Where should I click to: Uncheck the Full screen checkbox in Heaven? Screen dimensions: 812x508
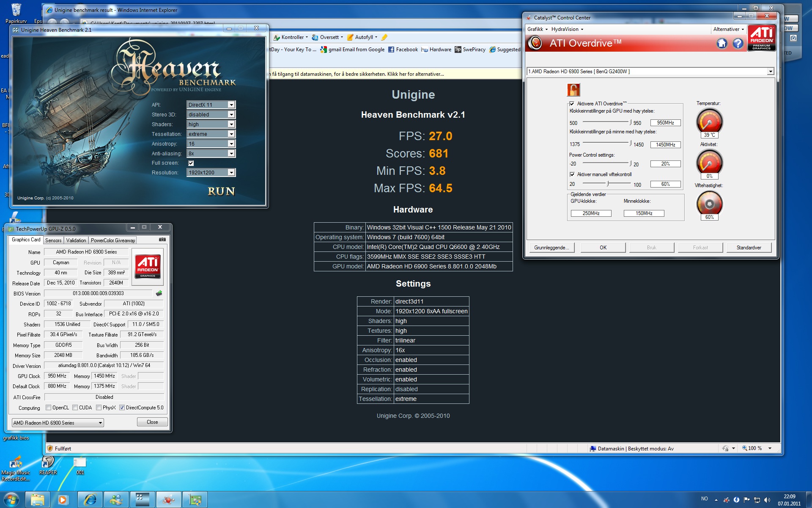point(191,163)
